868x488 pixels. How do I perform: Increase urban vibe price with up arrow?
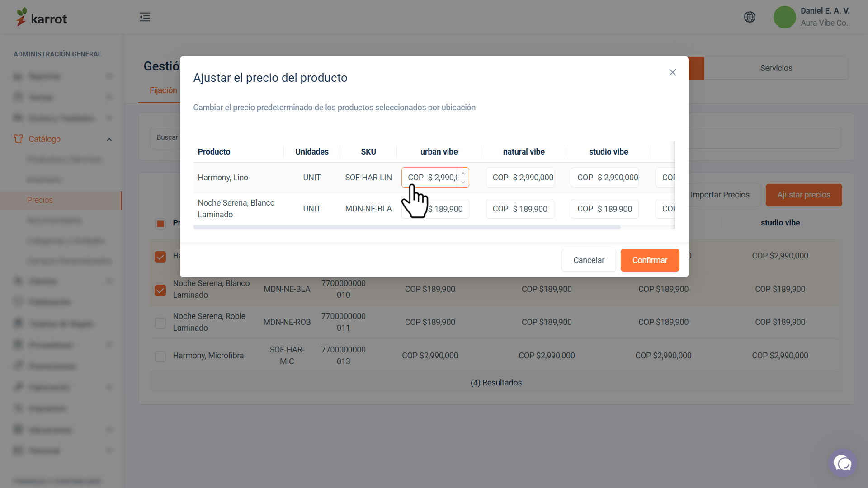click(463, 174)
